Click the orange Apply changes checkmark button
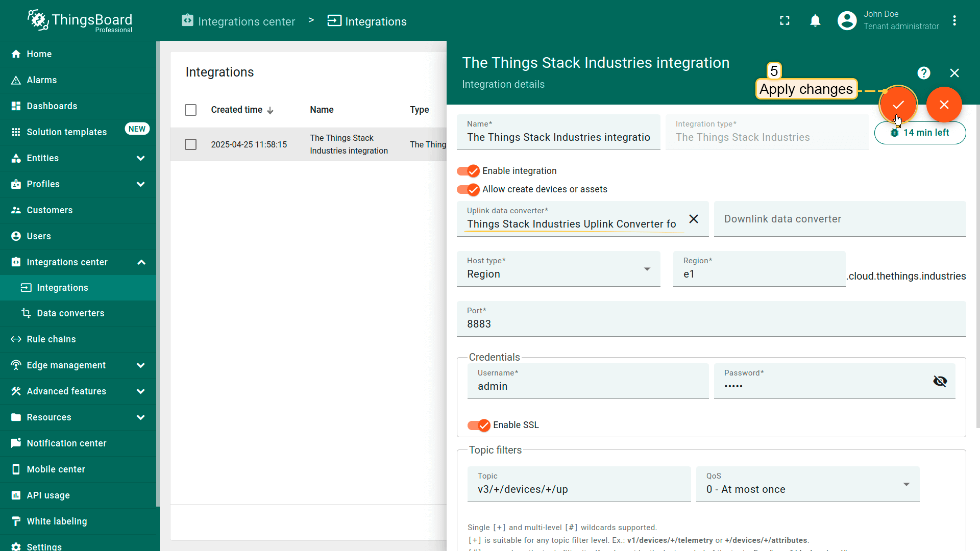The image size is (980, 551). pos(898,105)
